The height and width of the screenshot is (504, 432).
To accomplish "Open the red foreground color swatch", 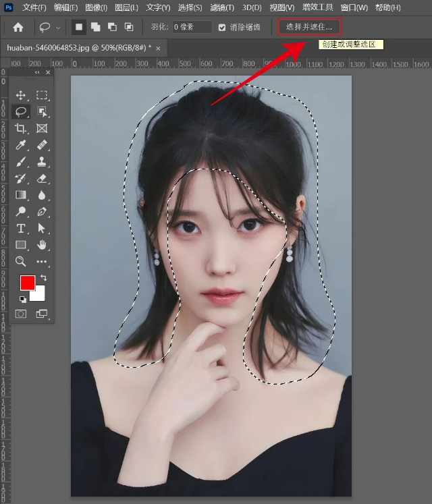I will (28, 283).
